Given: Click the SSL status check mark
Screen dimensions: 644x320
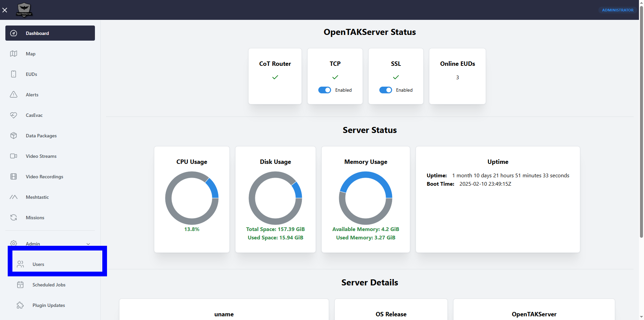Looking at the screenshot, I should click(396, 77).
